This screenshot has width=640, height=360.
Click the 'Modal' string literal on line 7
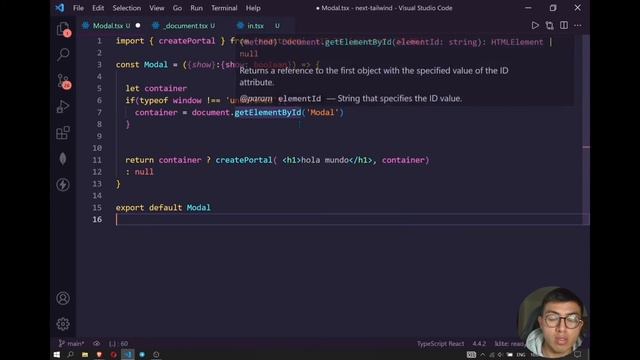tap(322, 112)
